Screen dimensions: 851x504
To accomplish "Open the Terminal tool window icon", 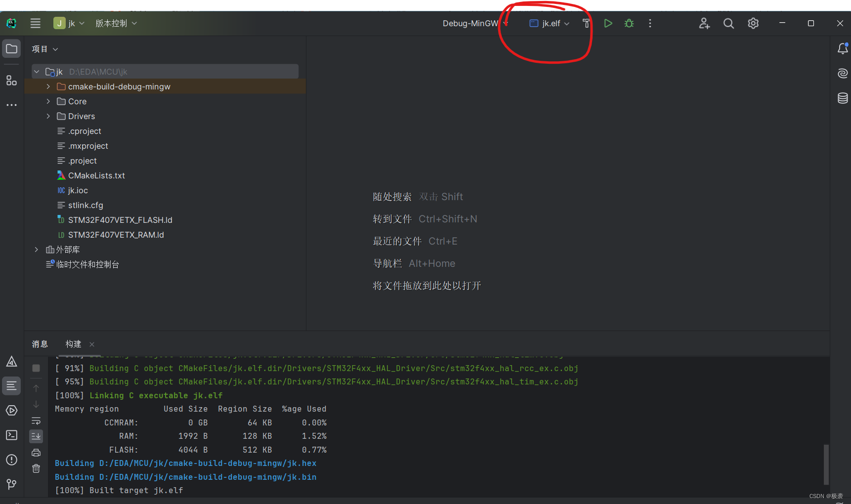I will 11,435.
